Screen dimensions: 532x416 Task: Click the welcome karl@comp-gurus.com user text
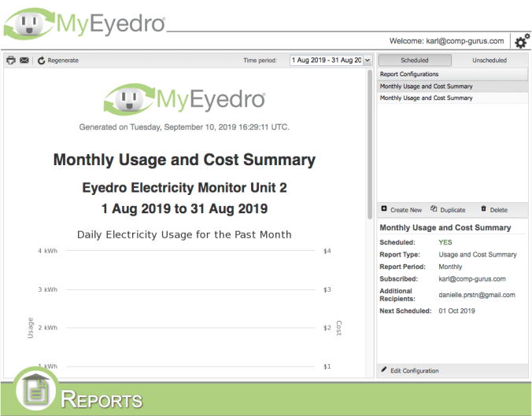coord(446,41)
